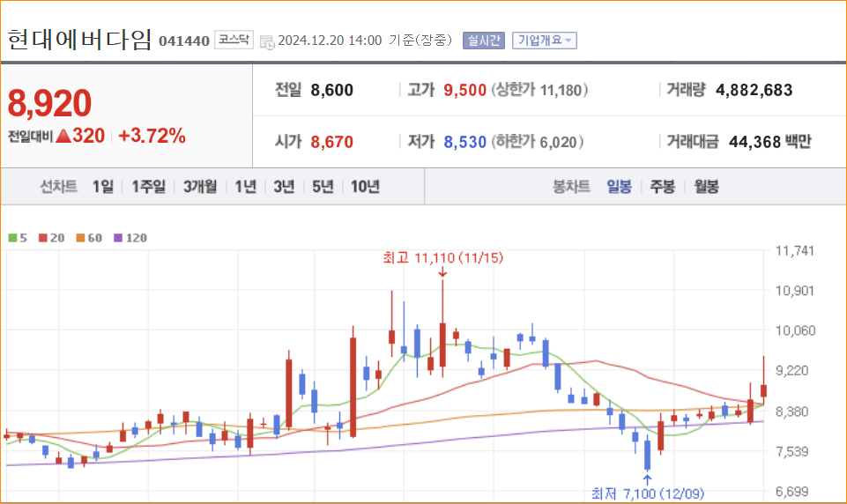This screenshot has height=504, width=847.
Task: Click the 10,901 y-axis price label
Action: click(x=795, y=291)
